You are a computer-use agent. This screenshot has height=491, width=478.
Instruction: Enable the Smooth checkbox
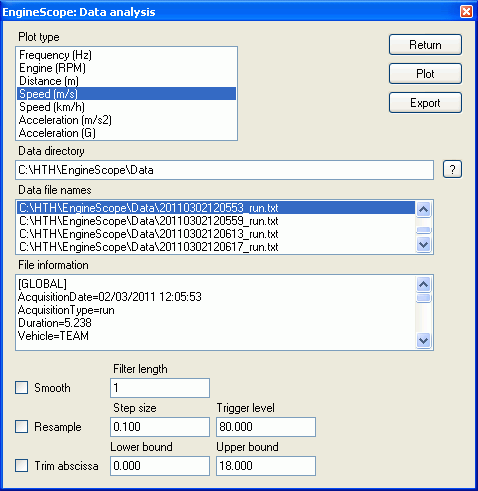point(21,388)
